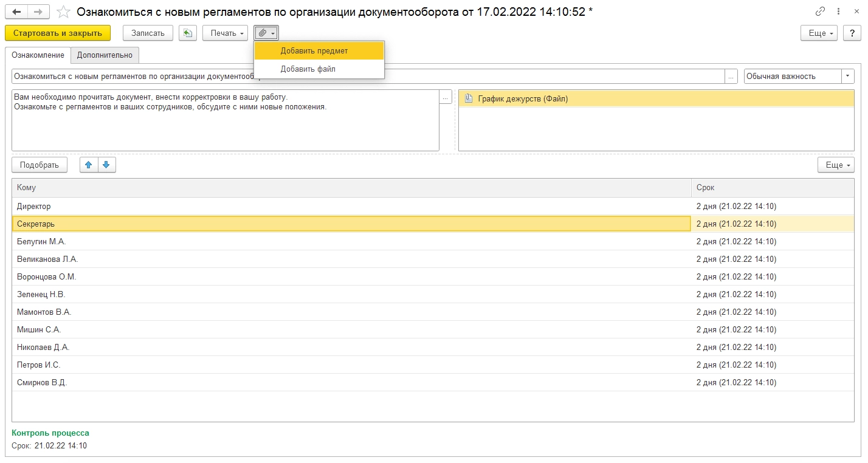Move the selected recipient down with the blue arrow

click(x=106, y=165)
